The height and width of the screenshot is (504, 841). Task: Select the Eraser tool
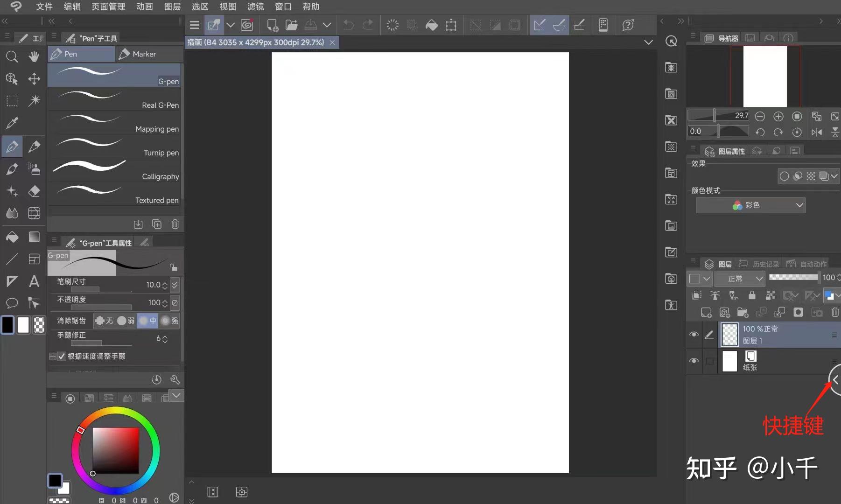(34, 191)
